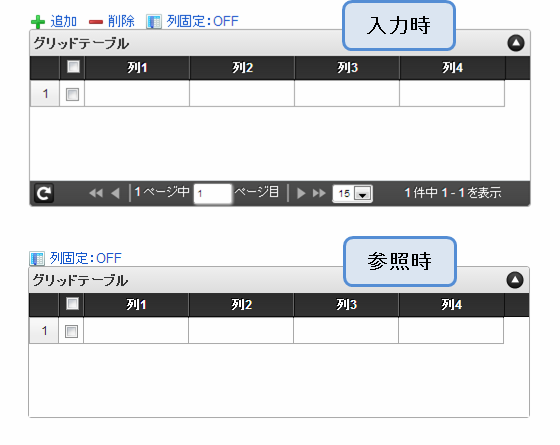Collapse the reference-mode grid table panel
Image resolution: width=560 pixels, height=445 pixels.
point(515,280)
